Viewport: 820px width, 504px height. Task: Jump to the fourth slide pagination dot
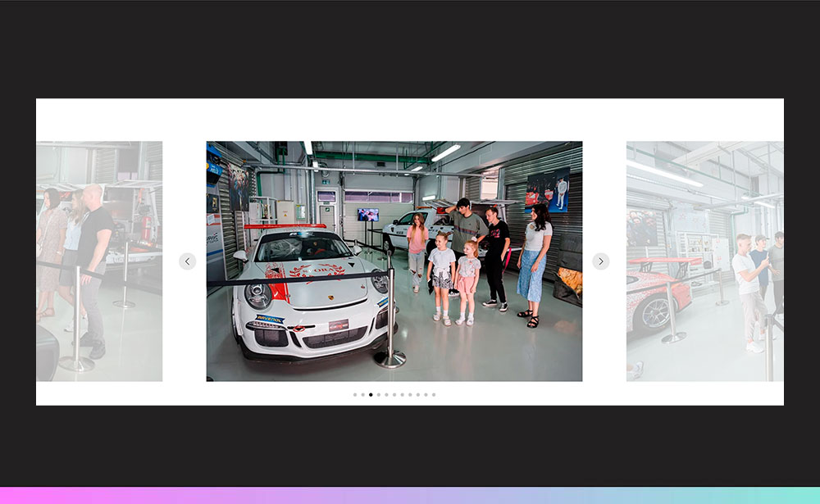coord(379,395)
